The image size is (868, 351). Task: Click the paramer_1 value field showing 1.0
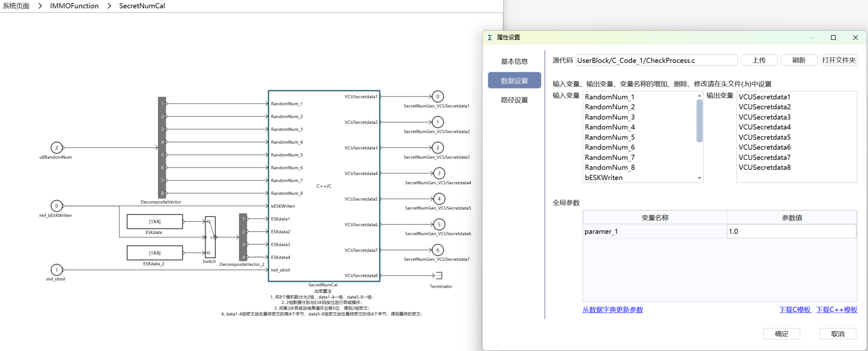point(792,231)
